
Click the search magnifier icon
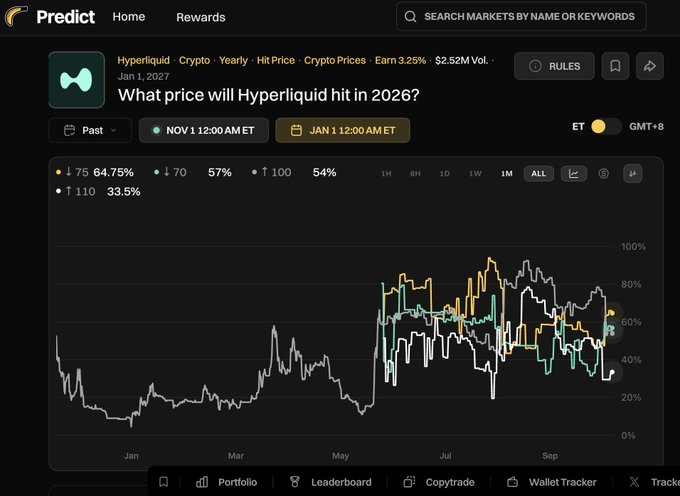point(410,16)
